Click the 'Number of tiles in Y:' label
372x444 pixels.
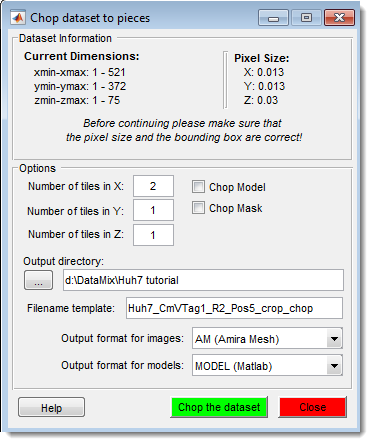click(76, 211)
